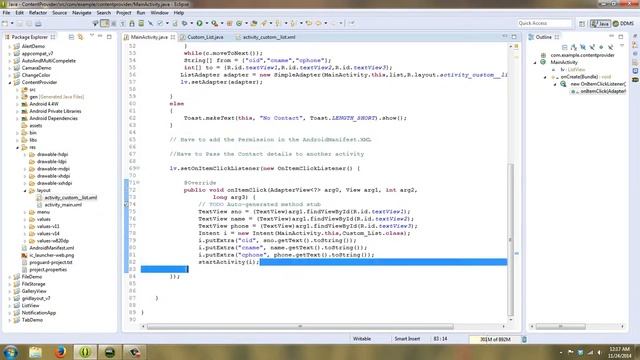Click the green Run button icon
The width and height of the screenshot is (640, 360).
click(x=200, y=23)
